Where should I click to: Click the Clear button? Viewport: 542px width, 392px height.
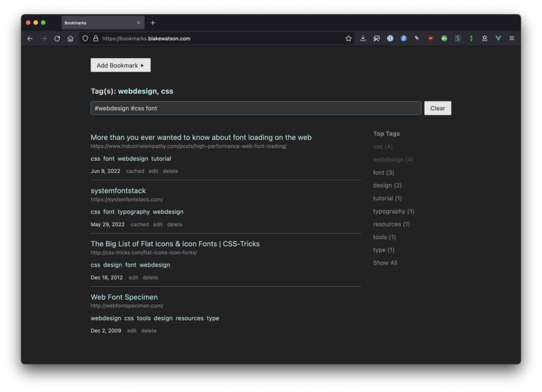click(x=438, y=108)
